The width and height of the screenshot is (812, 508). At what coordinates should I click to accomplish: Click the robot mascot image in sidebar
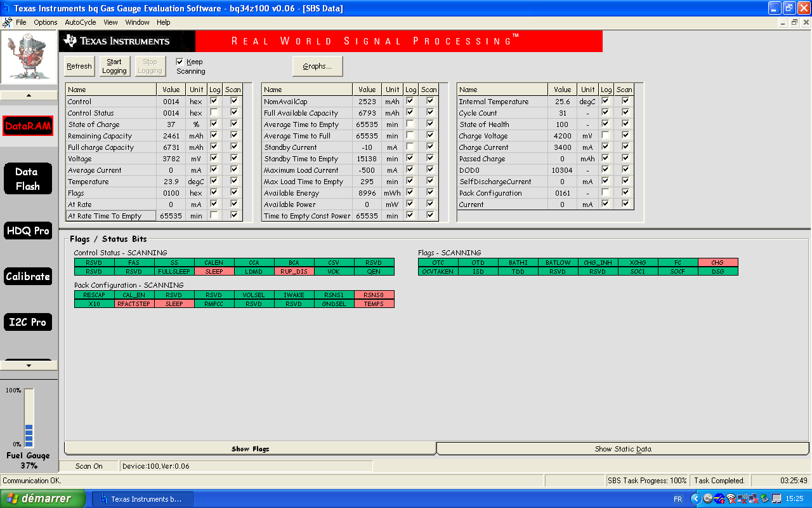28,58
